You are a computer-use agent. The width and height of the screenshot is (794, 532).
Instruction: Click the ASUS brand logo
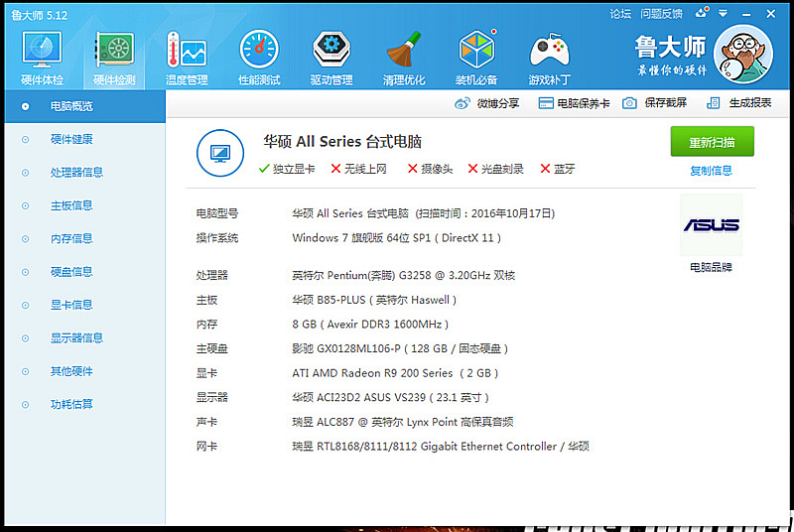711,224
